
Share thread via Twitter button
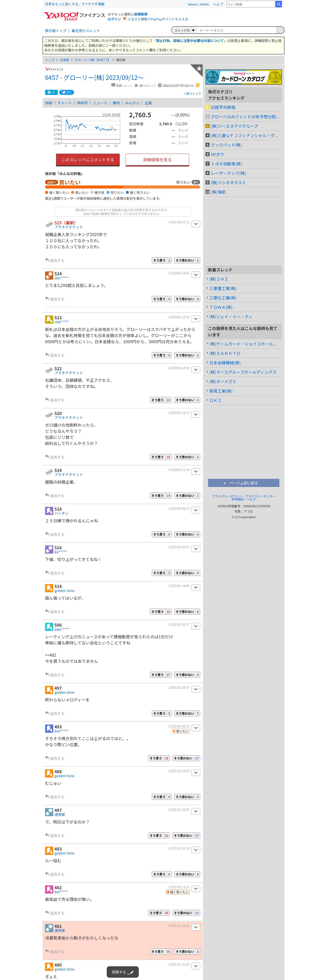tap(67, 92)
